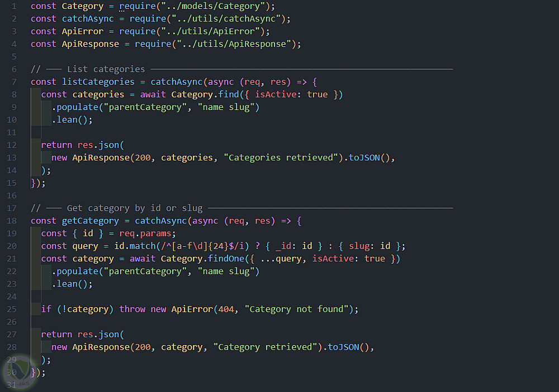This screenshot has width=559, height=392.
Task: Place cursor on the listCategories function name
Action: tap(98, 82)
